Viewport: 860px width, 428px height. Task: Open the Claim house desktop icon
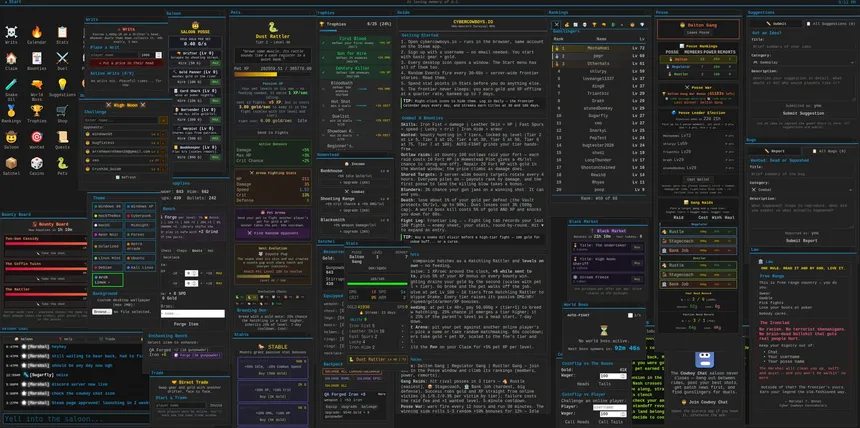coord(11,60)
